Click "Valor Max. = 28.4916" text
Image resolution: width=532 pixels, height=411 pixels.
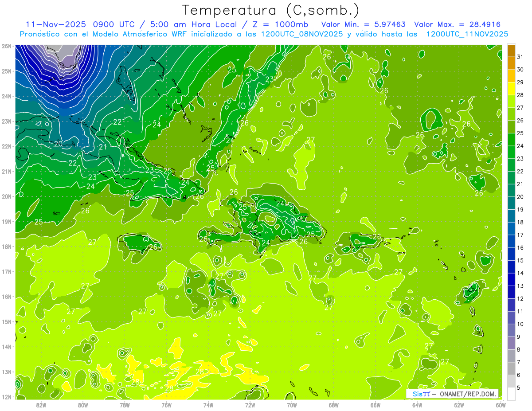pos(458,24)
